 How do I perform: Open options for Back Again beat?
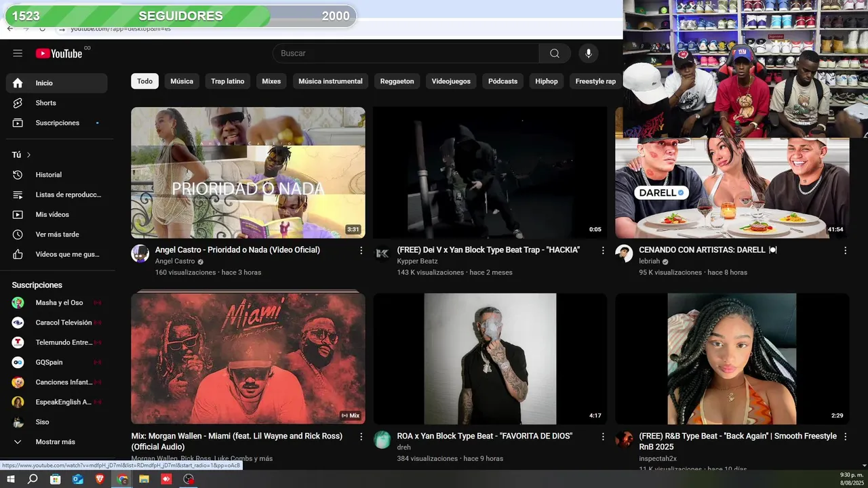pyautogui.click(x=845, y=436)
